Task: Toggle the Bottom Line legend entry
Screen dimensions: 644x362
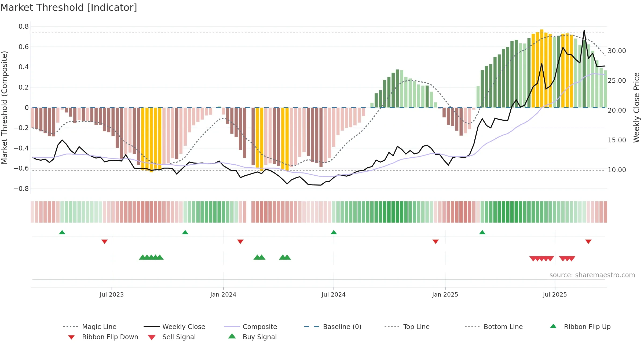Action: [494, 327]
